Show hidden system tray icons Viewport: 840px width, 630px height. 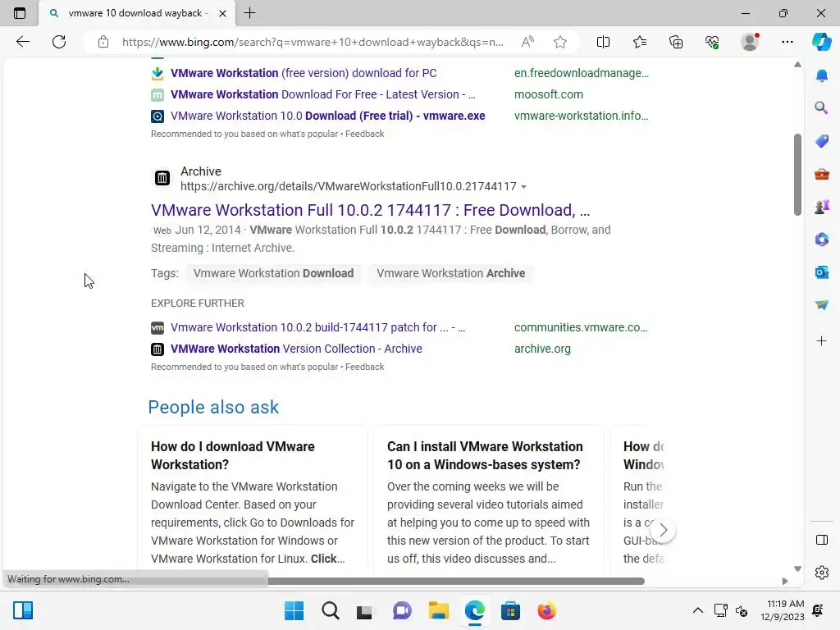coord(697,610)
